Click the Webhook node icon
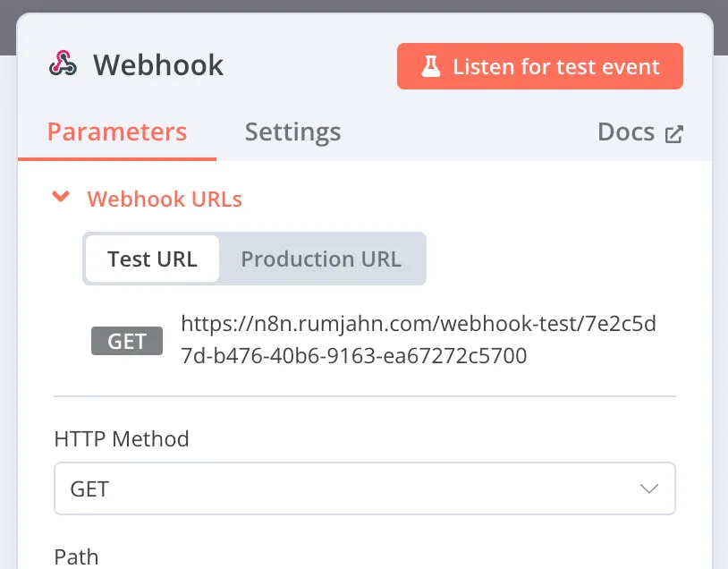 tap(63, 64)
